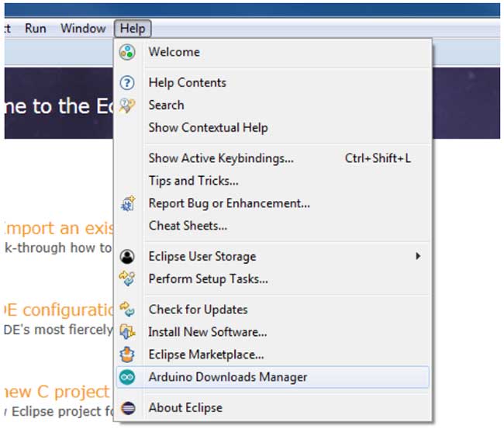The width and height of the screenshot is (504, 429).
Task: Click the Check for Updates icon
Action: pyautogui.click(x=128, y=310)
